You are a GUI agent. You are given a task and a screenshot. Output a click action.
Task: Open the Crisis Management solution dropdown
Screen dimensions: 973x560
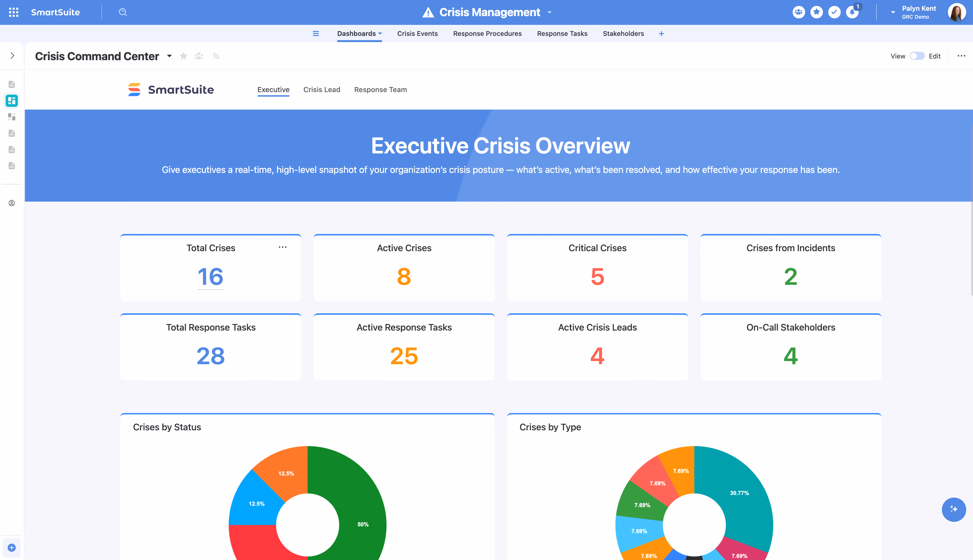tap(550, 12)
